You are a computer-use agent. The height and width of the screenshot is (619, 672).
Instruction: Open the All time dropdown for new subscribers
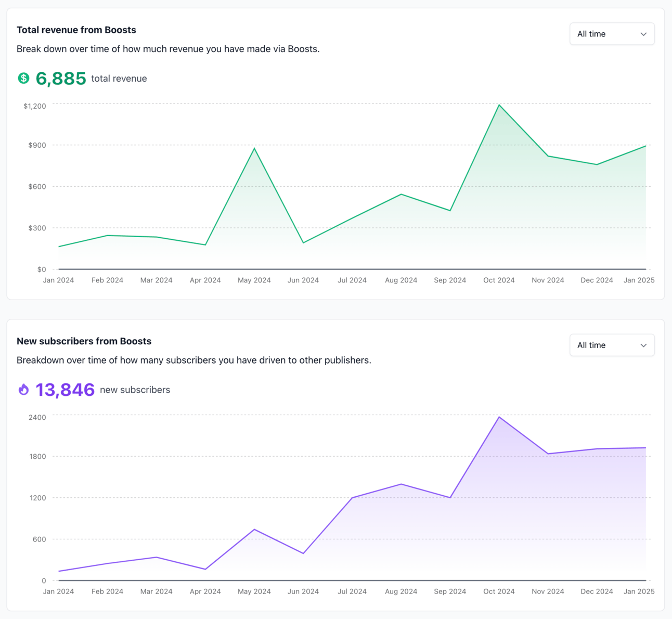612,345
